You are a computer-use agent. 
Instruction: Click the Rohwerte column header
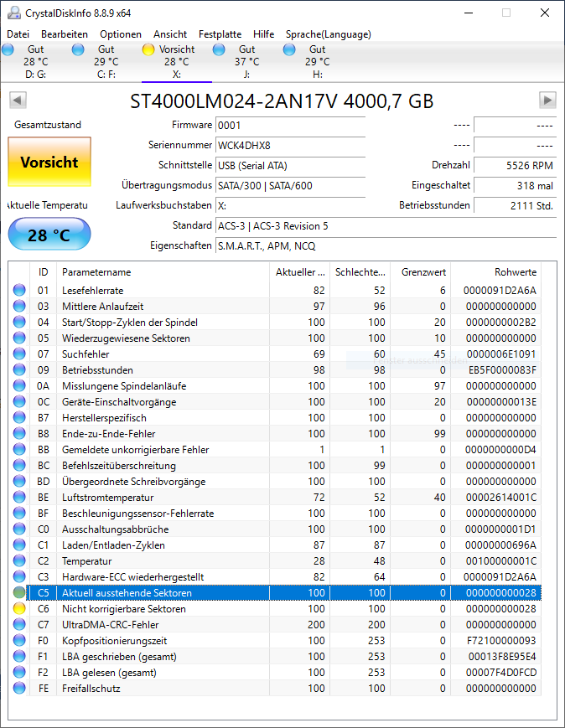point(495,272)
